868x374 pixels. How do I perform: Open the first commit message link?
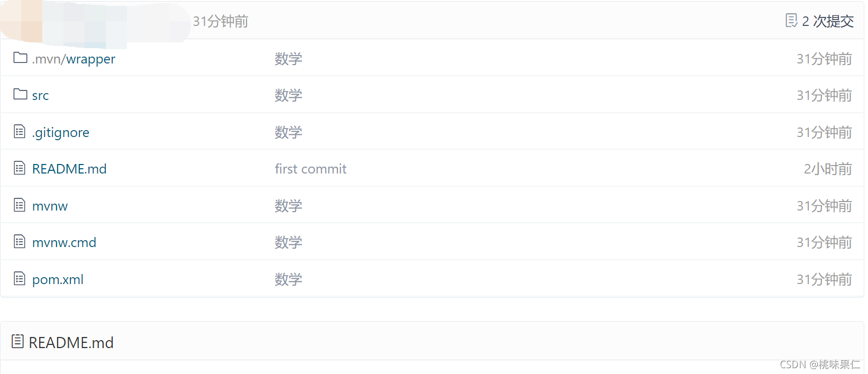310,169
